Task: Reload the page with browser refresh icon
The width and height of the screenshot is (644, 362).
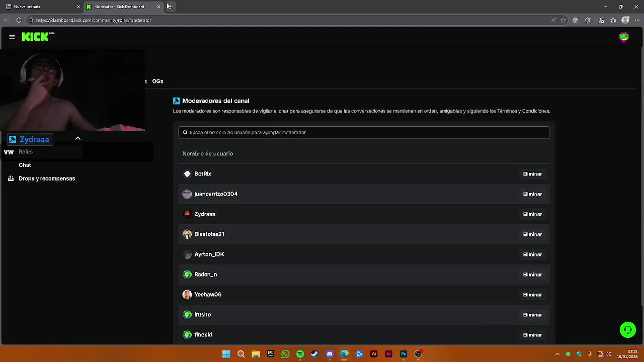Action: [19, 20]
